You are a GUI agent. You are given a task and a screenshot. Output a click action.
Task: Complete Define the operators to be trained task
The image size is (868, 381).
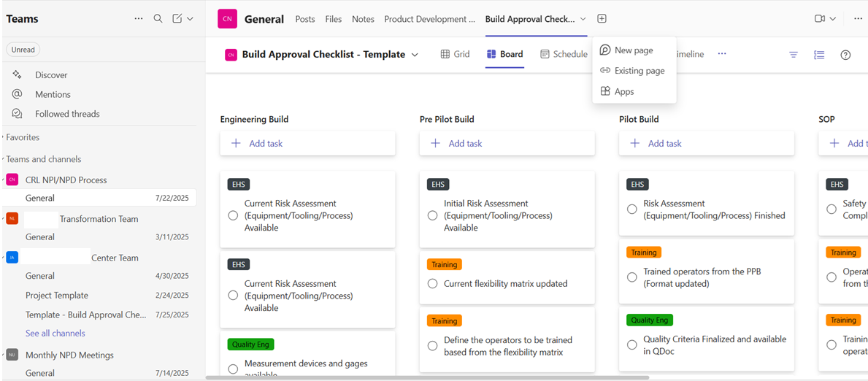coord(432,345)
